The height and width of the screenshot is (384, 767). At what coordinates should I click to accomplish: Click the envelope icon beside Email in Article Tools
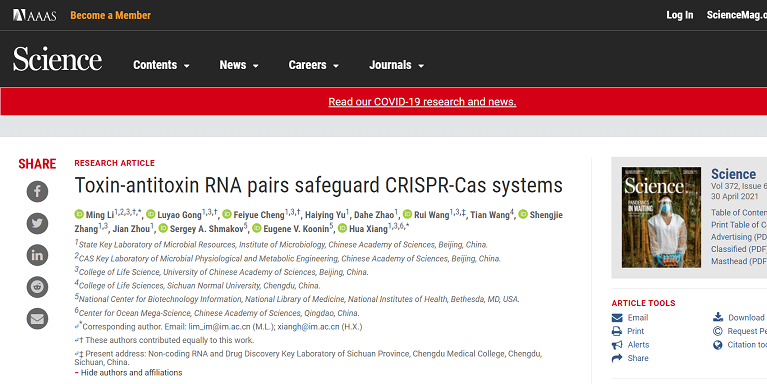617,318
